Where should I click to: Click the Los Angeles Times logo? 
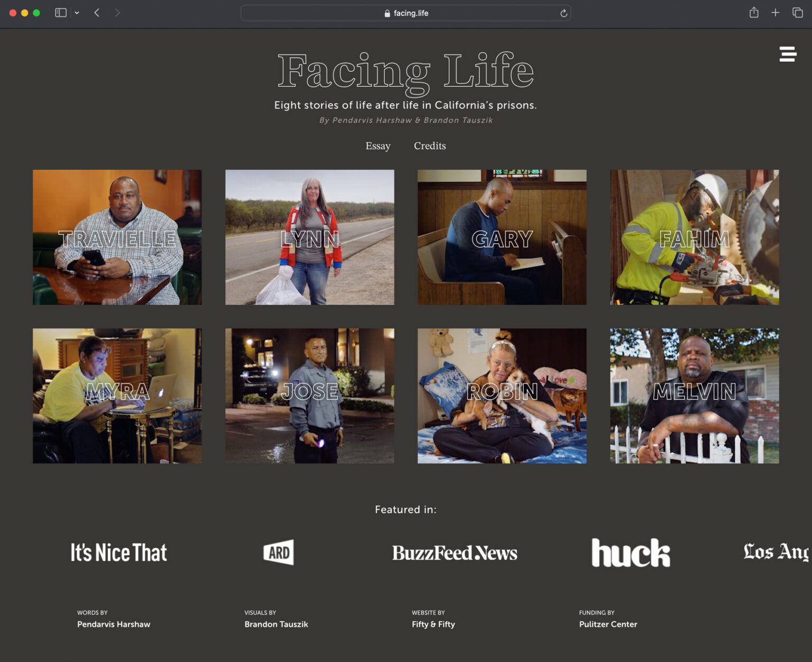(777, 552)
